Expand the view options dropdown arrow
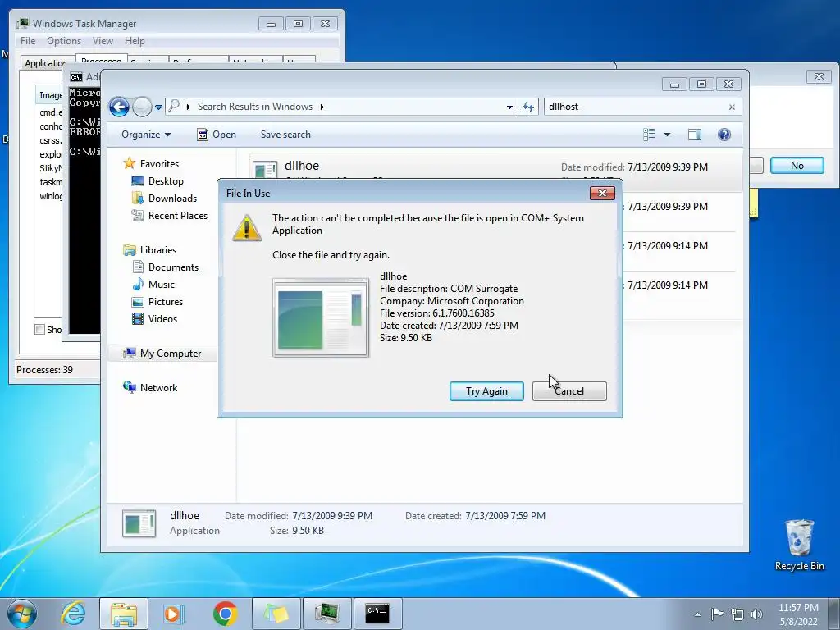Screen dimensions: 840x630 [x=667, y=135]
